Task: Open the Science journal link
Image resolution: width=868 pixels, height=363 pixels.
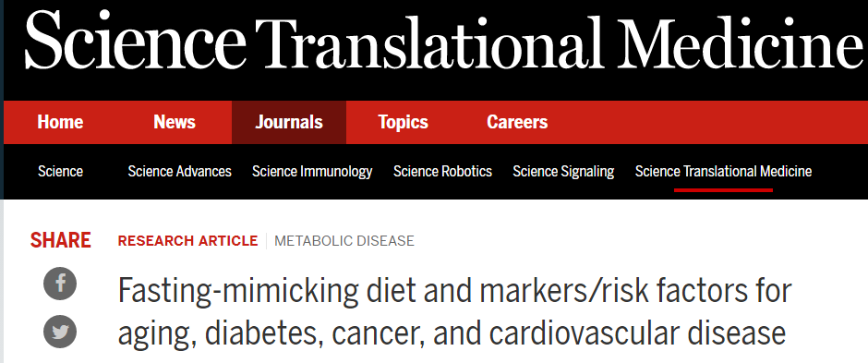Action: 60,172
